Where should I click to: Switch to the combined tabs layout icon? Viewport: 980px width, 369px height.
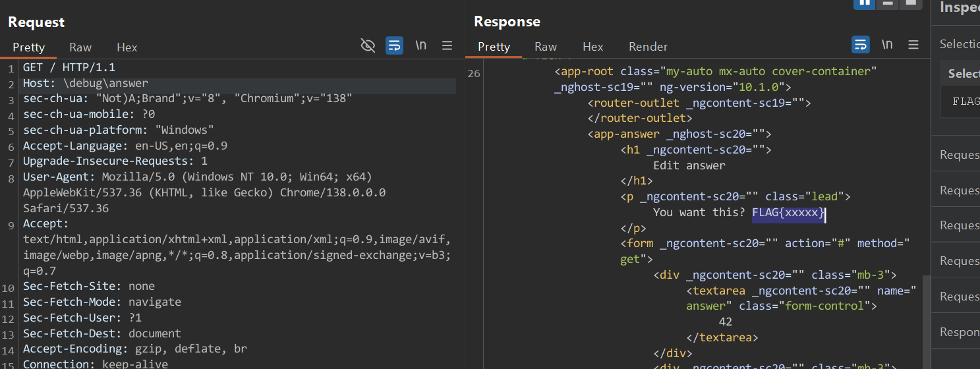(910, 3)
